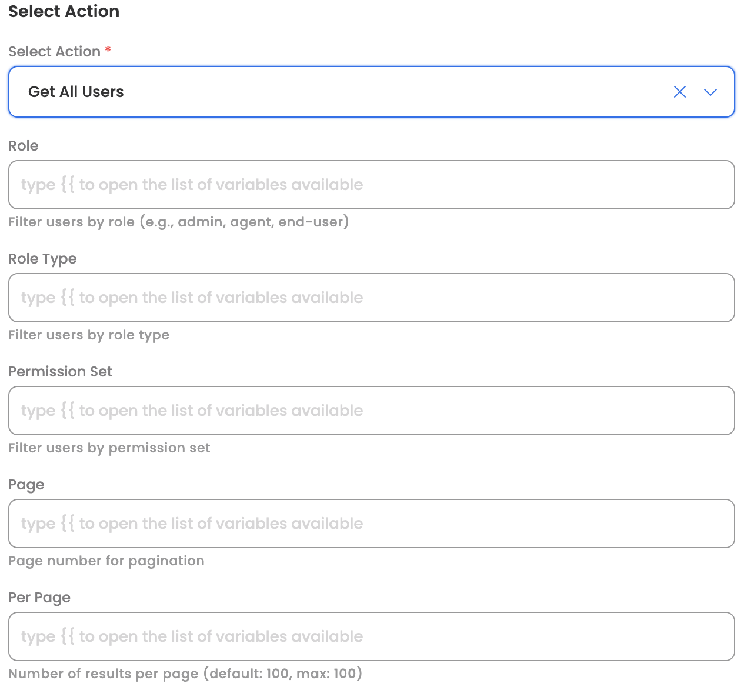Clear the selected 'Get All Users' action

click(x=680, y=92)
